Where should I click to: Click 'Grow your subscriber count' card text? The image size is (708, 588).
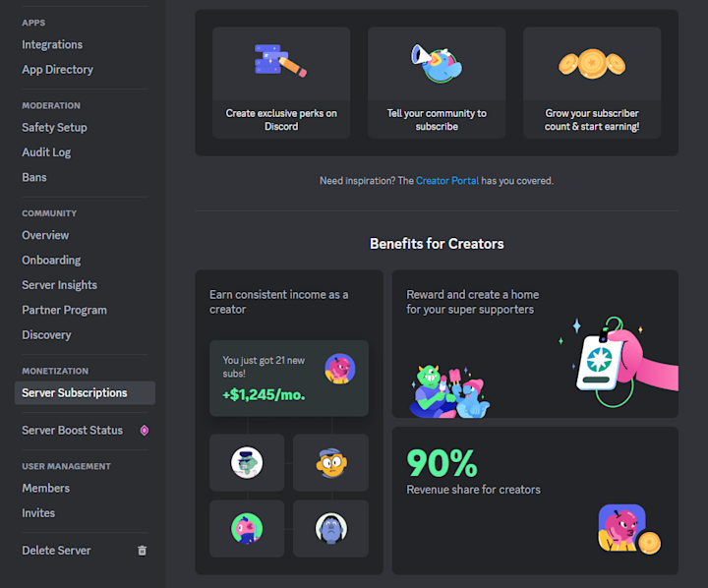coord(592,120)
